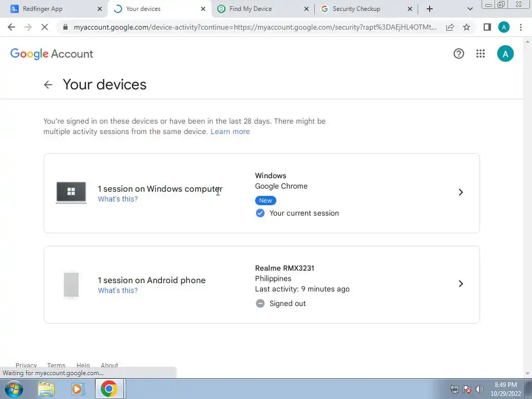Click What's this under Windows computer
Viewport: 532px width, 399px height.
tap(118, 199)
